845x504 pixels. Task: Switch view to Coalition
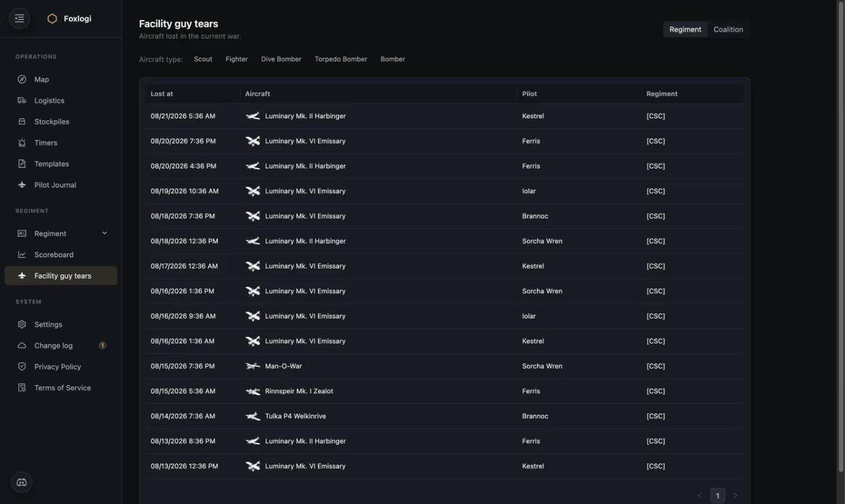point(728,29)
